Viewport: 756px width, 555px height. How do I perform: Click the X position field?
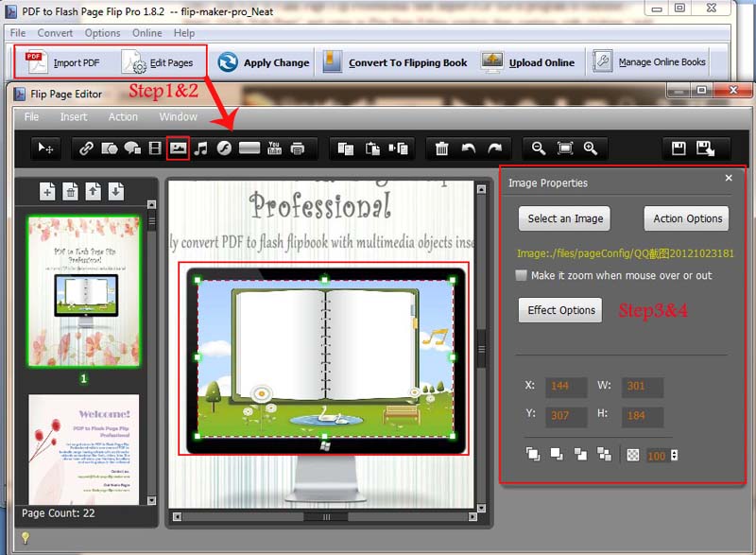(x=566, y=387)
